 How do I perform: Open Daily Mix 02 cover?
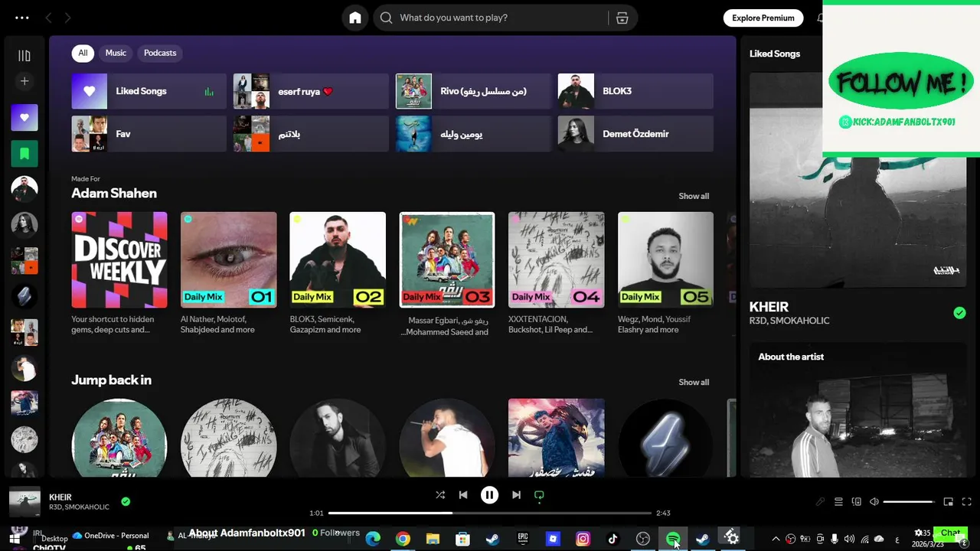(338, 260)
